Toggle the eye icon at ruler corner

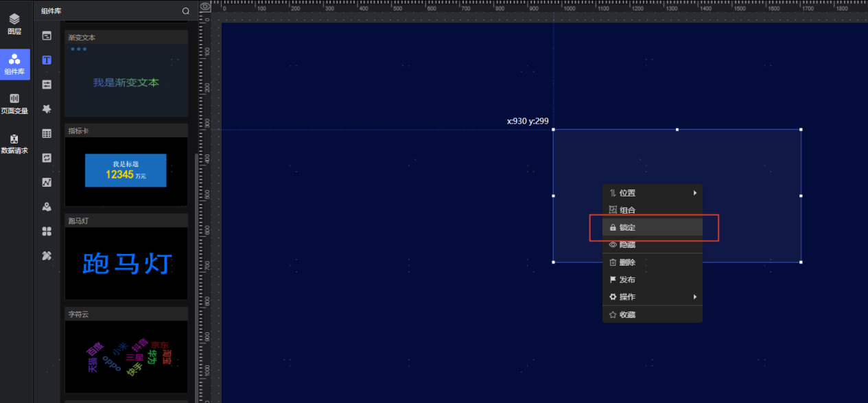coord(204,6)
